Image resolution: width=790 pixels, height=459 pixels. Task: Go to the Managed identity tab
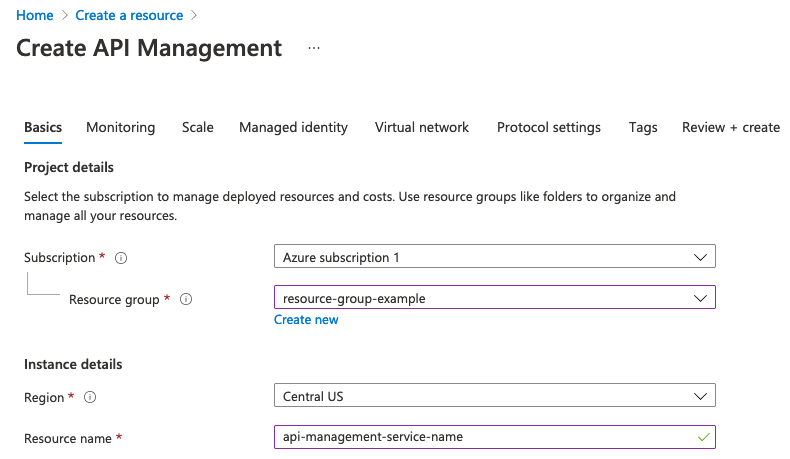[293, 127]
